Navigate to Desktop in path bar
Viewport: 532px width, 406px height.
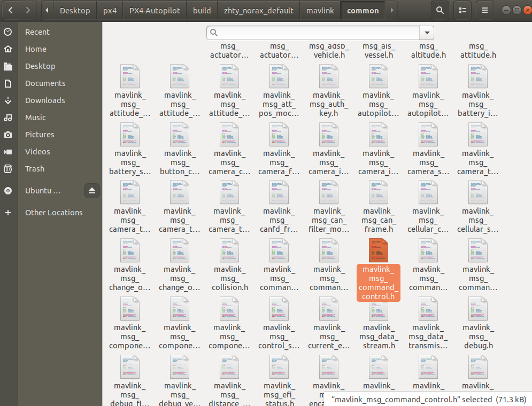75,11
